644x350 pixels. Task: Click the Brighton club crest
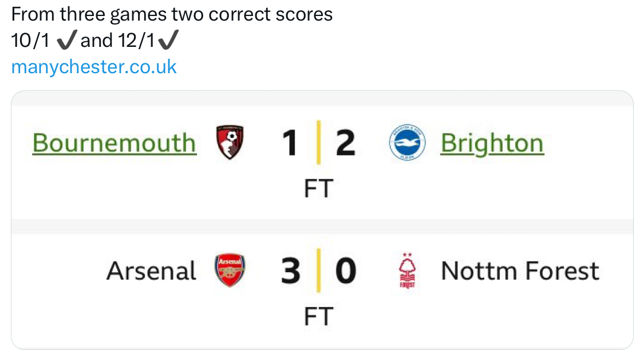click(x=407, y=142)
